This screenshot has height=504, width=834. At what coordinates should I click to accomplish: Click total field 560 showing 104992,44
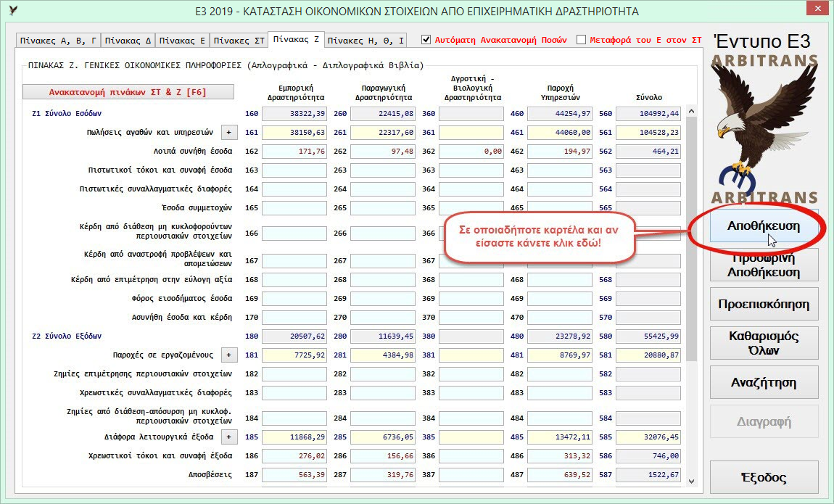[x=648, y=114]
